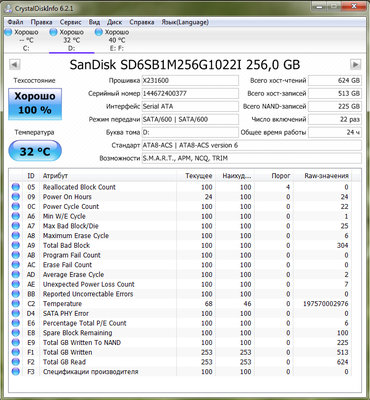Open the Правка menu

[x=41, y=22]
